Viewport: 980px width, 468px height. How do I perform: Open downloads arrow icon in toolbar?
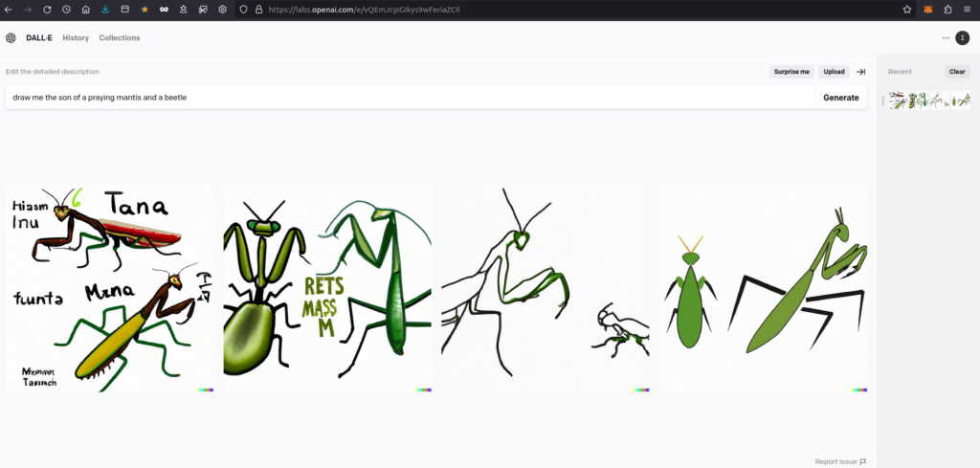coord(105,10)
